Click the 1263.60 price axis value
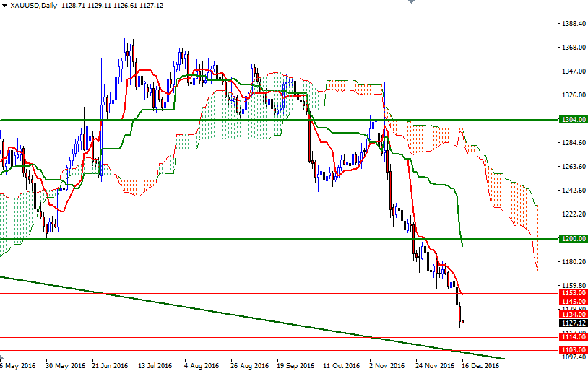Viewport: 588px width, 371px height. point(573,167)
